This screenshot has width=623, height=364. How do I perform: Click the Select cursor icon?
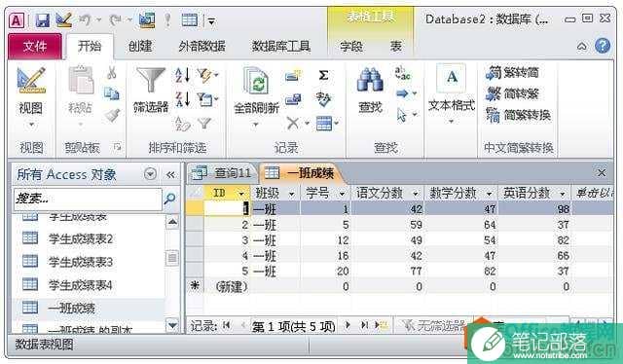coord(402,115)
